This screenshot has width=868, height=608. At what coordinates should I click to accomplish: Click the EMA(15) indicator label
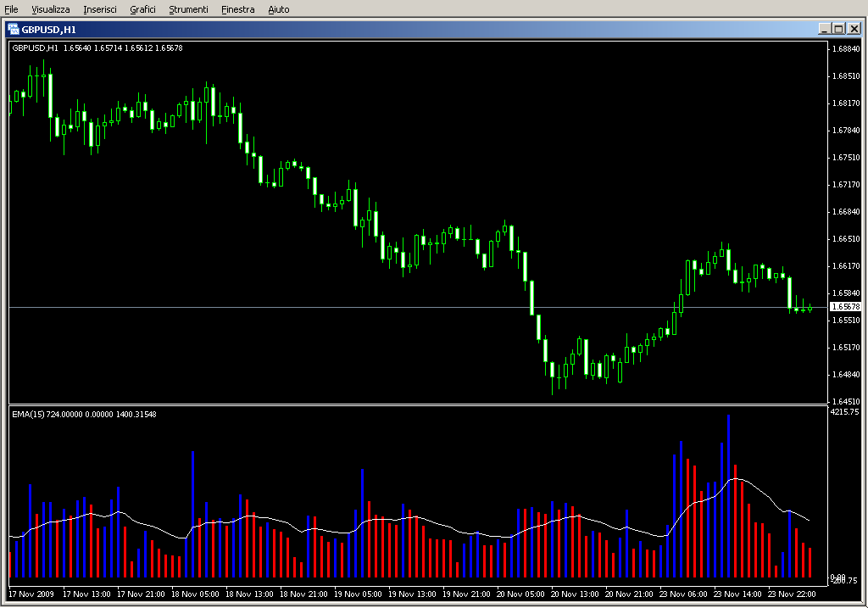[x=84, y=414]
